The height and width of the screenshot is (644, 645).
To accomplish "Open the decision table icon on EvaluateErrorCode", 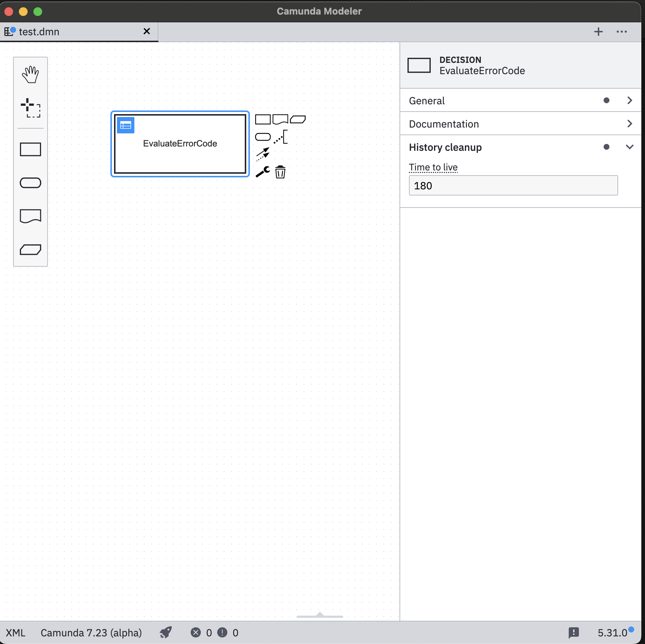I will coord(126,125).
